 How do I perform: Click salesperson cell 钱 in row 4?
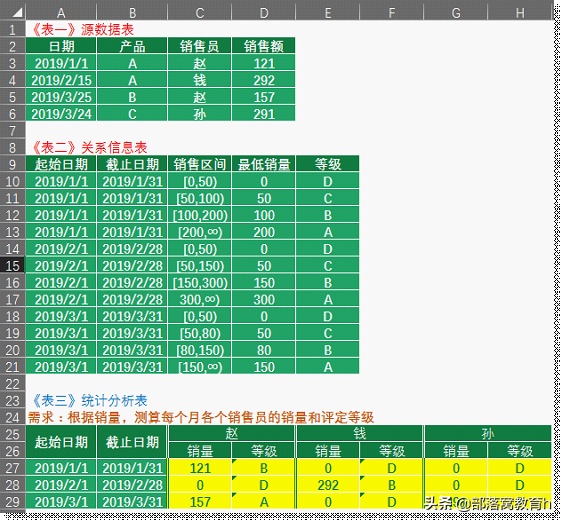coord(200,80)
